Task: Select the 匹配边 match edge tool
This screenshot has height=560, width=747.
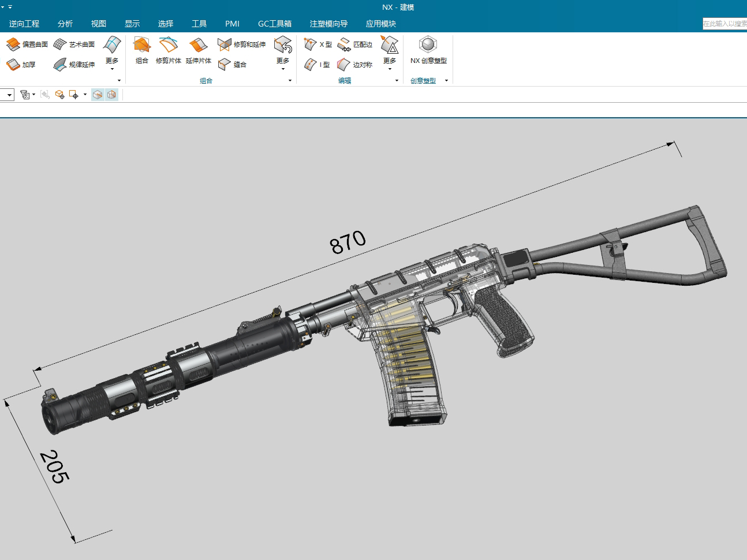Action: (354, 44)
